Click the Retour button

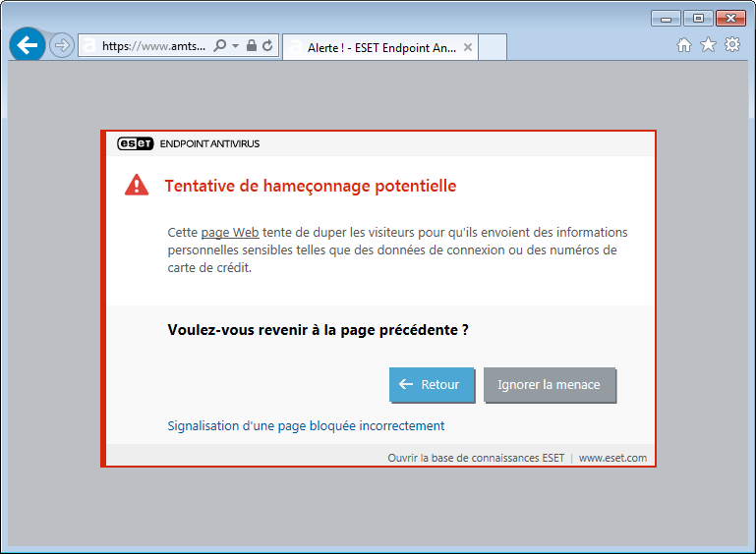432,384
